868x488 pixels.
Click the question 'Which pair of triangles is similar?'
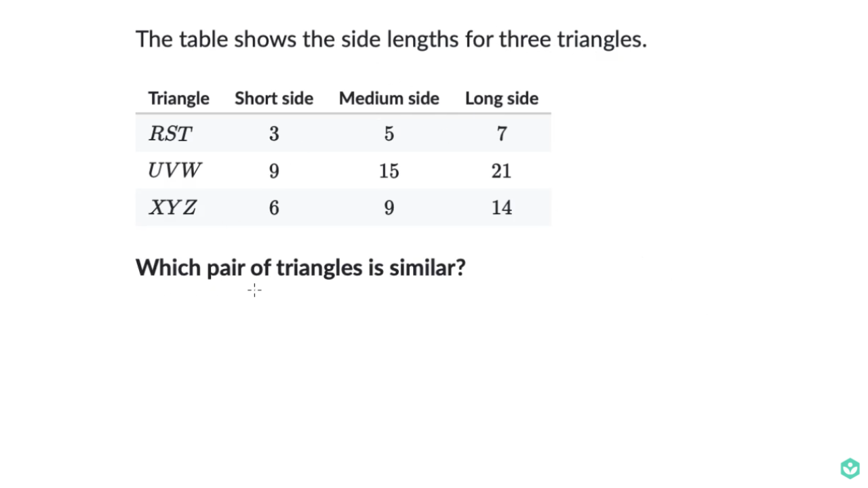[x=300, y=268]
